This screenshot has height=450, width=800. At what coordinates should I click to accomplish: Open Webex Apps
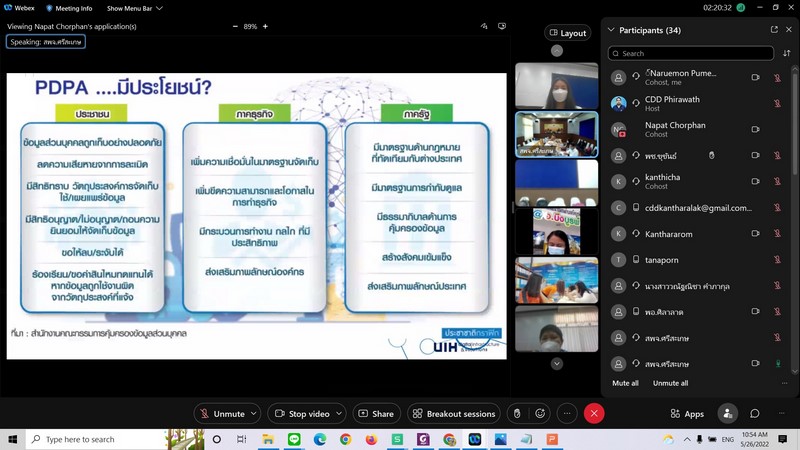click(x=687, y=414)
